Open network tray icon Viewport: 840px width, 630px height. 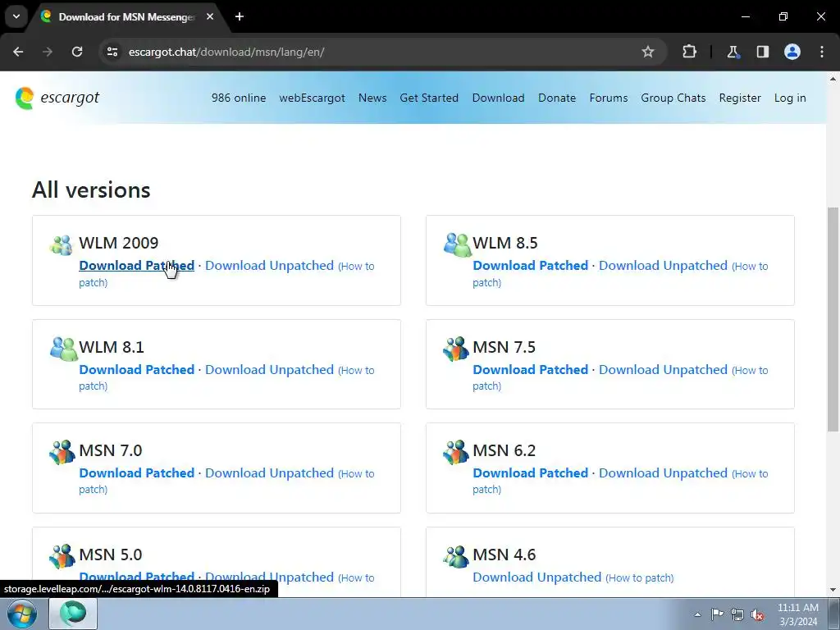[737, 614]
